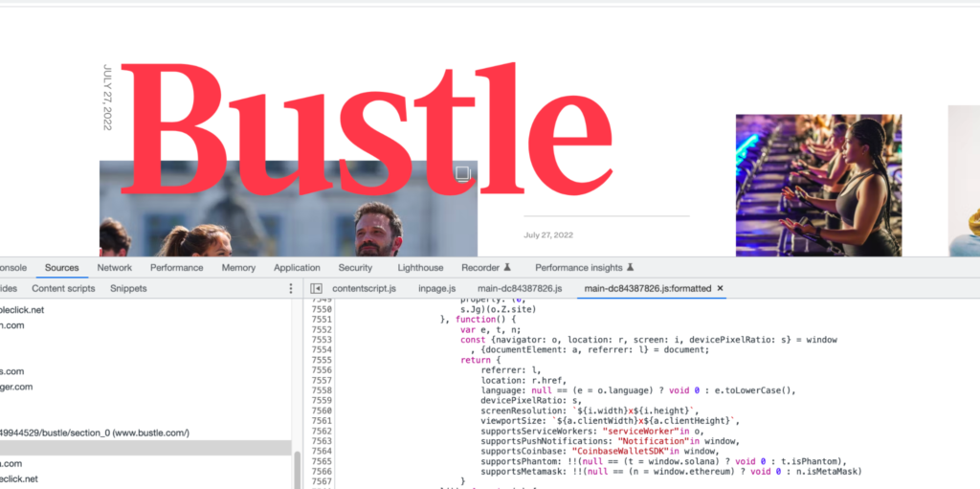
Task: Open the inpage.js file tab
Action: 436,288
